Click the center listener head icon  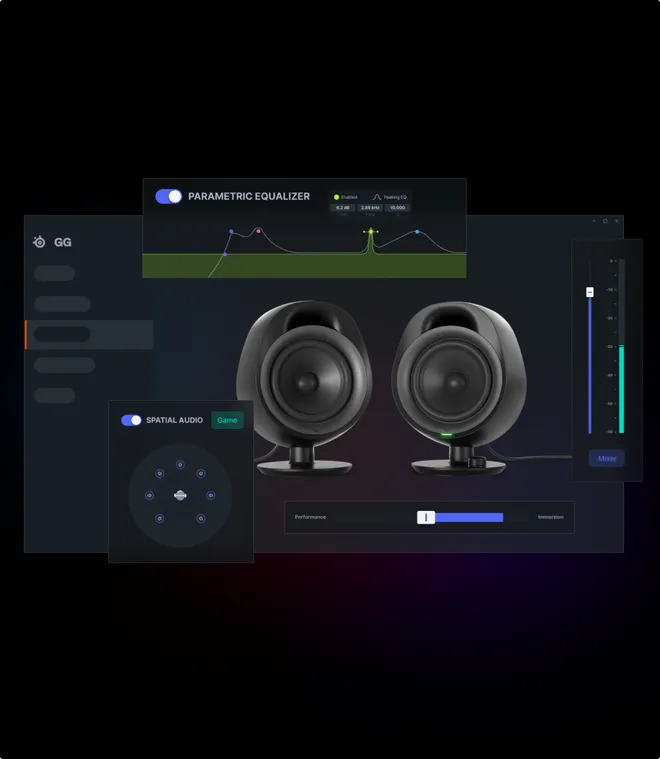coord(180,494)
